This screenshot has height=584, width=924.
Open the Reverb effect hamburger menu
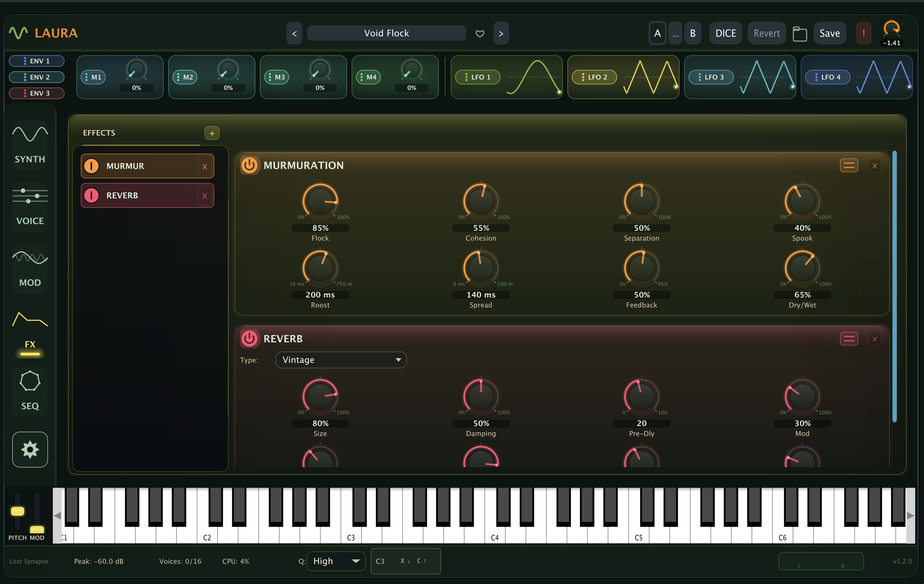(x=849, y=339)
